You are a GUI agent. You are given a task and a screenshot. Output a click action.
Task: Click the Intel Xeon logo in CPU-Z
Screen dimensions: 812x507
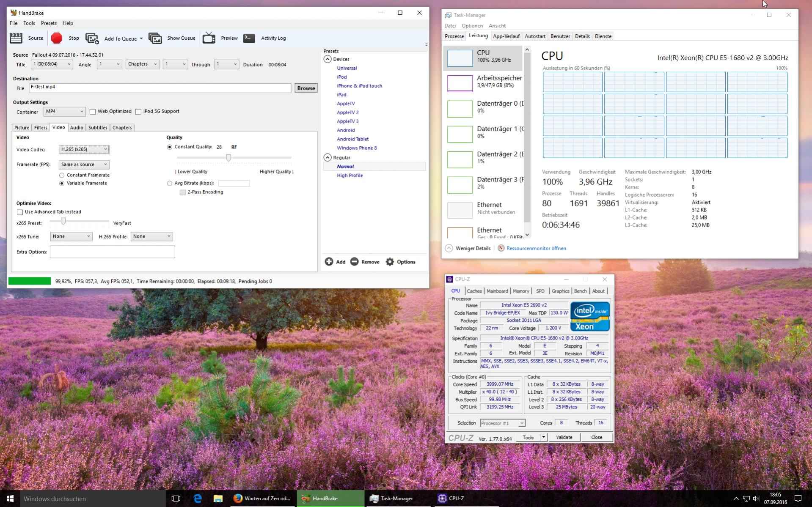coord(590,316)
